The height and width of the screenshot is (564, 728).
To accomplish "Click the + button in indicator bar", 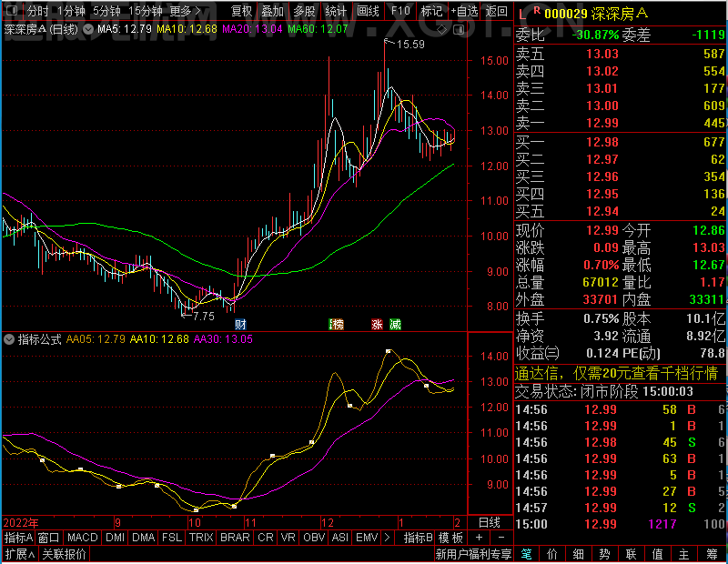I will tap(480, 538).
